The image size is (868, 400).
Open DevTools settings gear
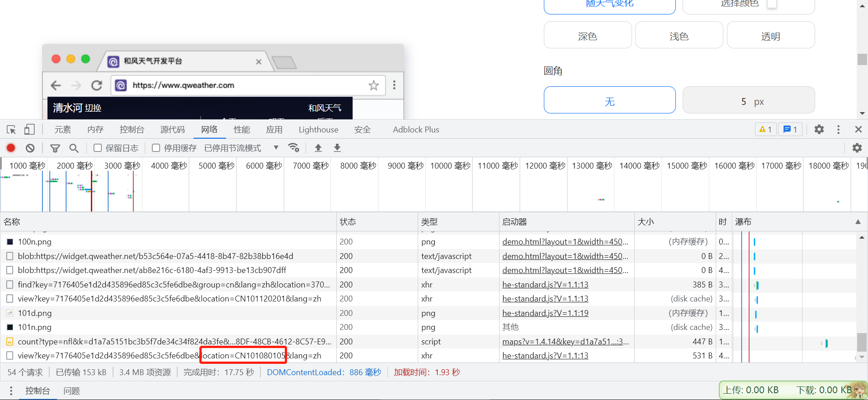pos(819,130)
